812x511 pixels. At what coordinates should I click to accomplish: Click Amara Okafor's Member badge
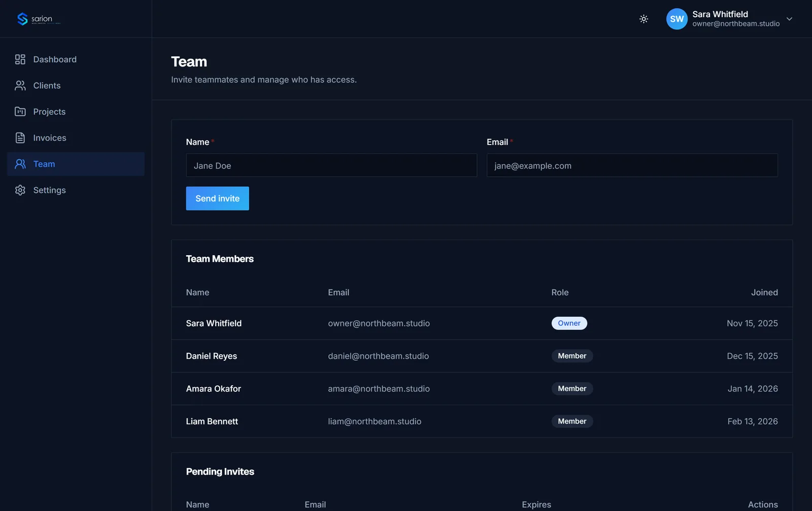pyautogui.click(x=572, y=389)
